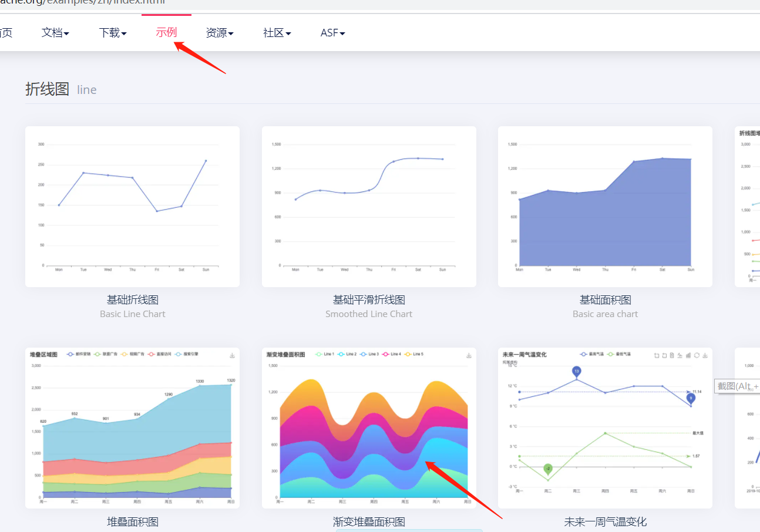Click the 13 max marker pin
The height and width of the screenshot is (532, 760).
pos(577,371)
